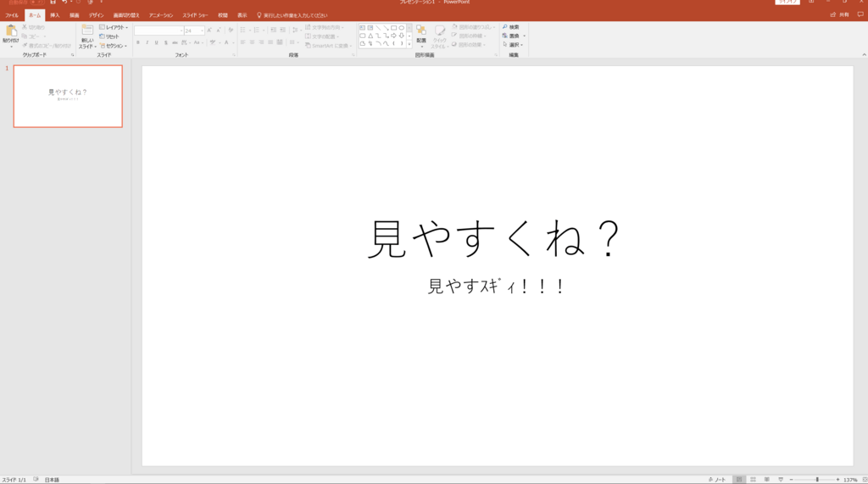The width and height of the screenshot is (868, 484).
Task: Click the Share (共有) button
Action: coord(840,15)
